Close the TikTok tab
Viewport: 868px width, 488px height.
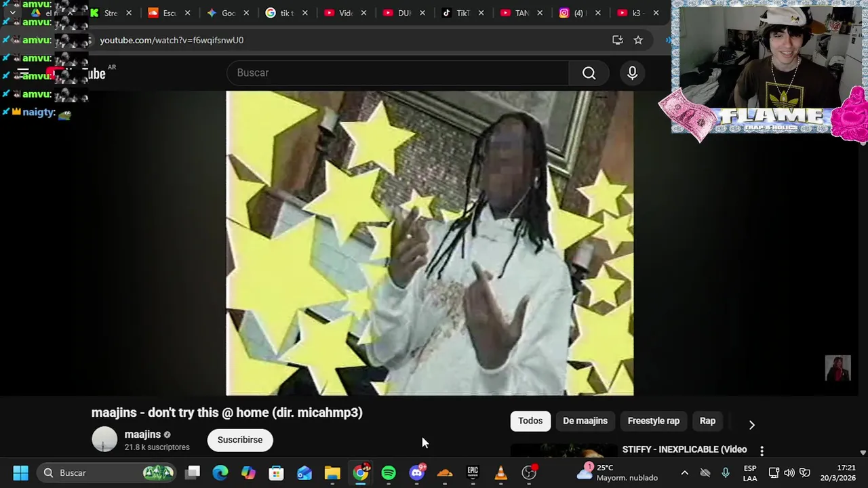tap(481, 13)
